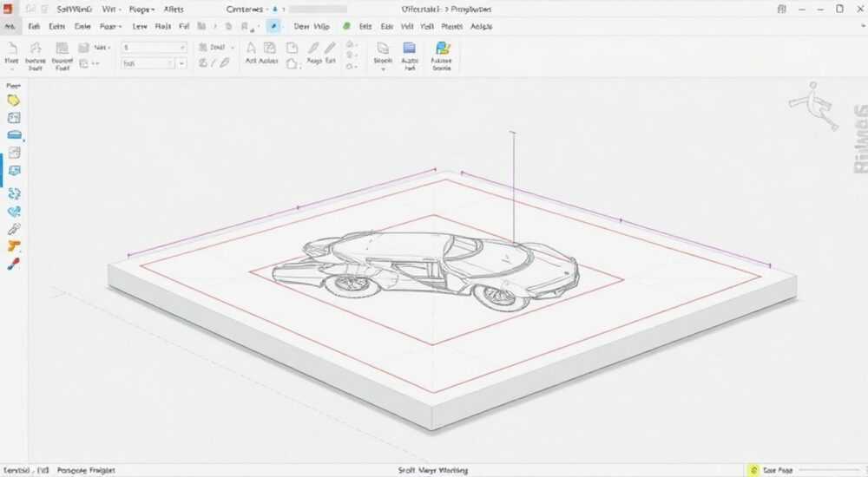Click the house-shaped icon in the ribbon
Image resolution: width=868 pixels, height=477 pixels.
(x=292, y=63)
